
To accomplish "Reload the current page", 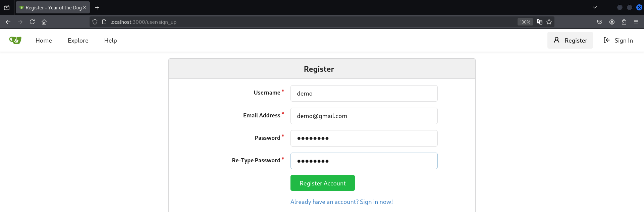I will pos(32,22).
